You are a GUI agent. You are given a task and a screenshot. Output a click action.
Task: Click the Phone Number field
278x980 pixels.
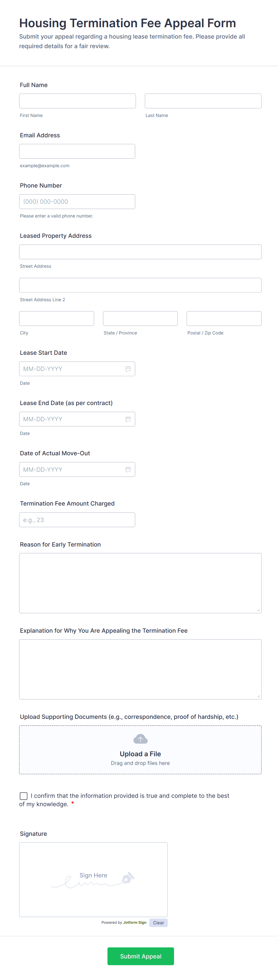click(77, 202)
